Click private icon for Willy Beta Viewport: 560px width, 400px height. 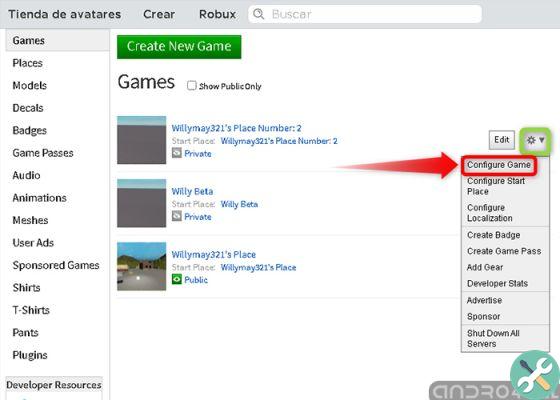pyautogui.click(x=177, y=216)
